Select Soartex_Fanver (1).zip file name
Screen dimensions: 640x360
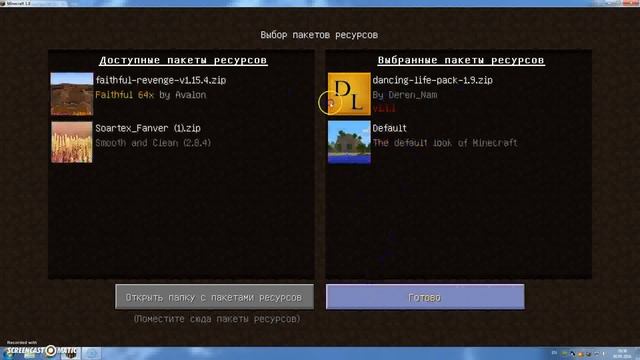click(148, 128)
